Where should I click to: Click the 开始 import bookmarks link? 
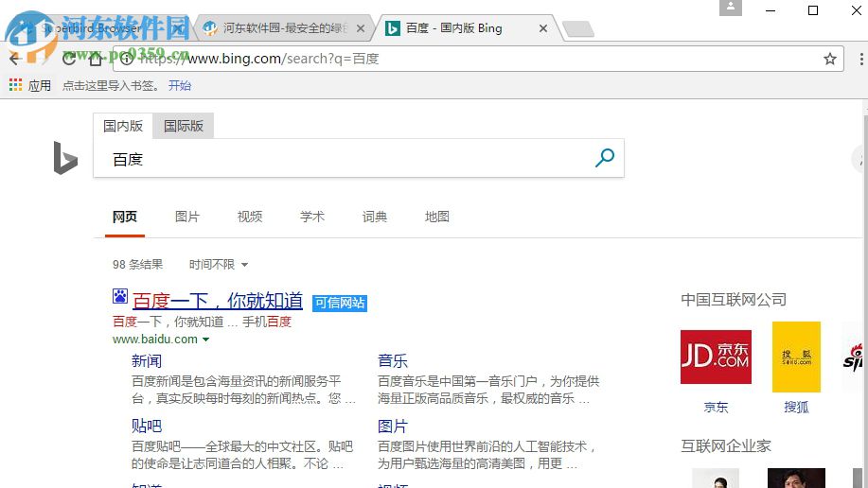[x=180, y=86]
